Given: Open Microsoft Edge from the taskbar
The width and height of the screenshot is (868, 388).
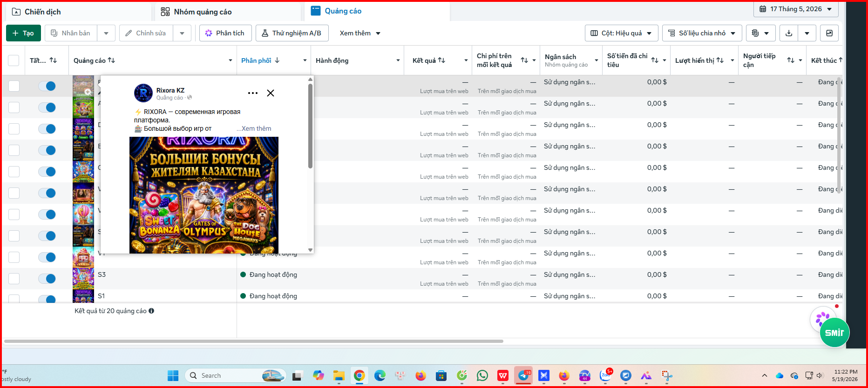Looking at the screenshot, I should tap(380, 375).
